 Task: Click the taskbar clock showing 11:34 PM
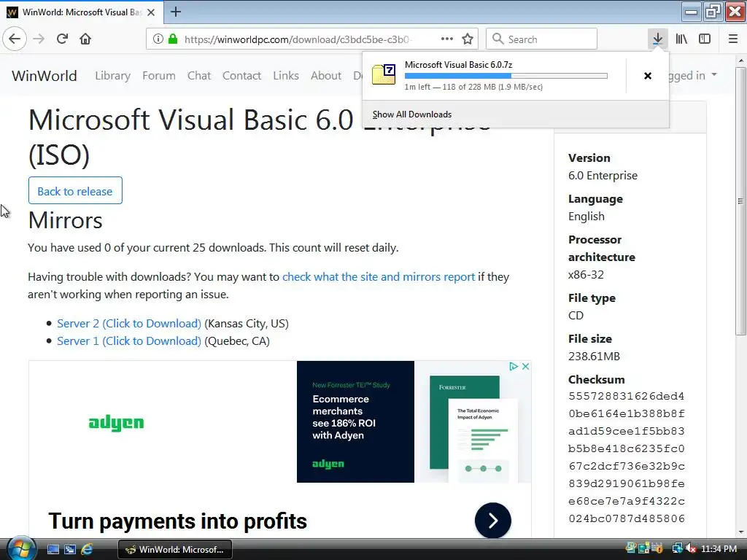(x=719, y=549)
